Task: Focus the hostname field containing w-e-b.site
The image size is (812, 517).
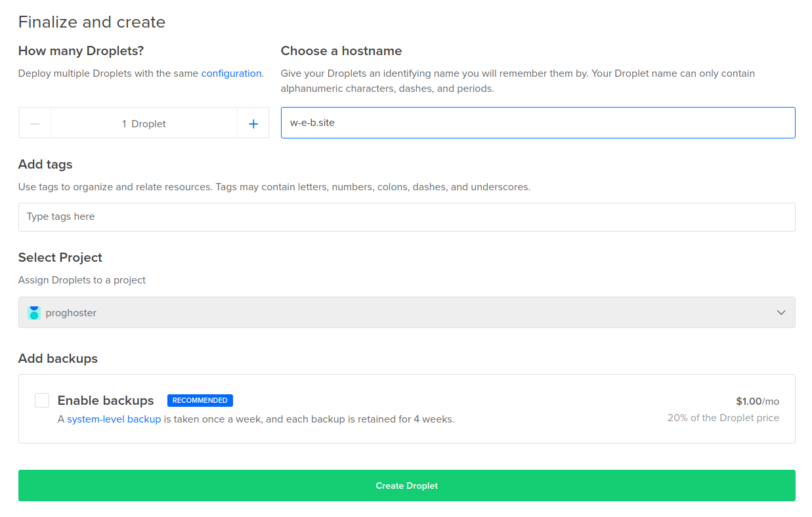Action: [538, 123]
